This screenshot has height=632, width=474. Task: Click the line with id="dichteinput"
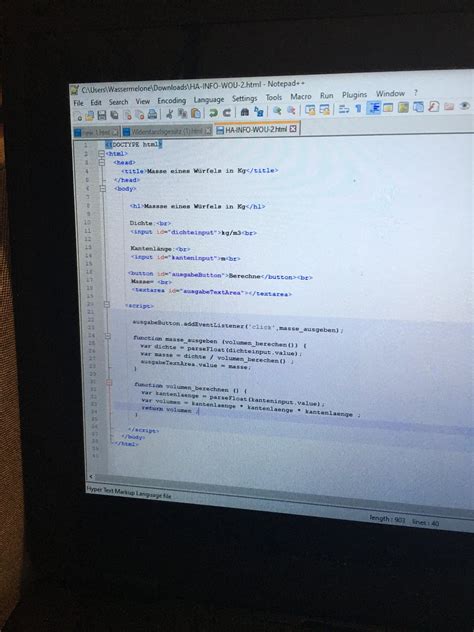193,233
